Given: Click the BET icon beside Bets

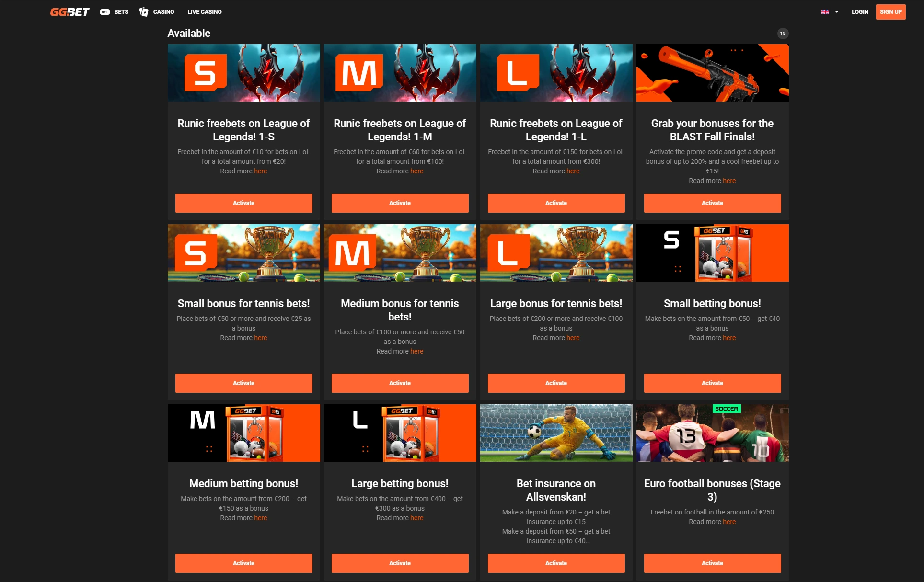Looking at the screenshot, I should 105,12.
